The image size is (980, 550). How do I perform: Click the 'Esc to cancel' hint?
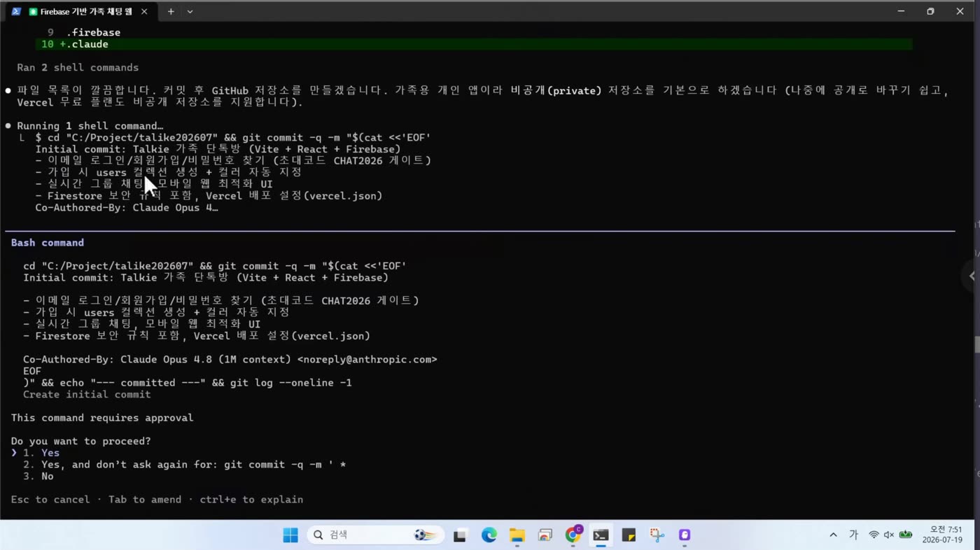50,500
